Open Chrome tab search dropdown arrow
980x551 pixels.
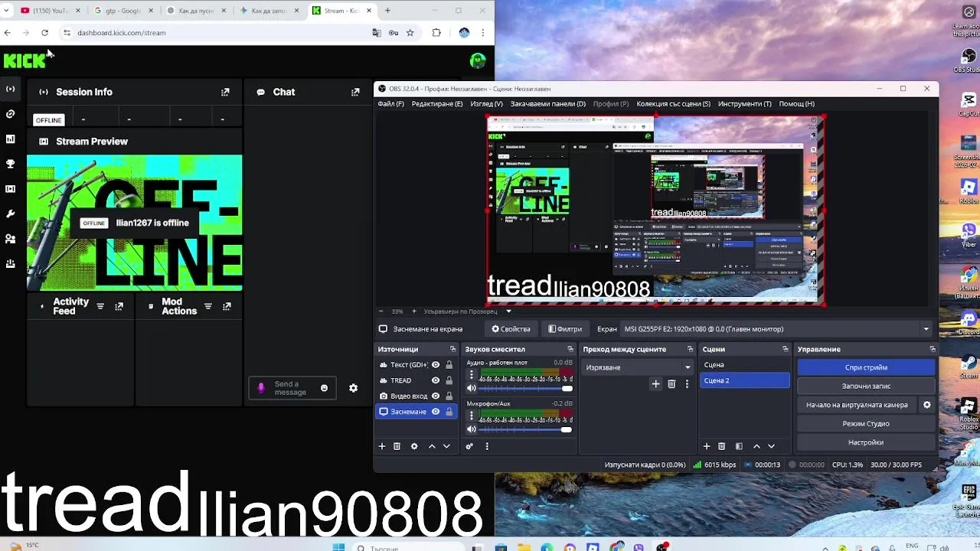[x=6, y=11]
